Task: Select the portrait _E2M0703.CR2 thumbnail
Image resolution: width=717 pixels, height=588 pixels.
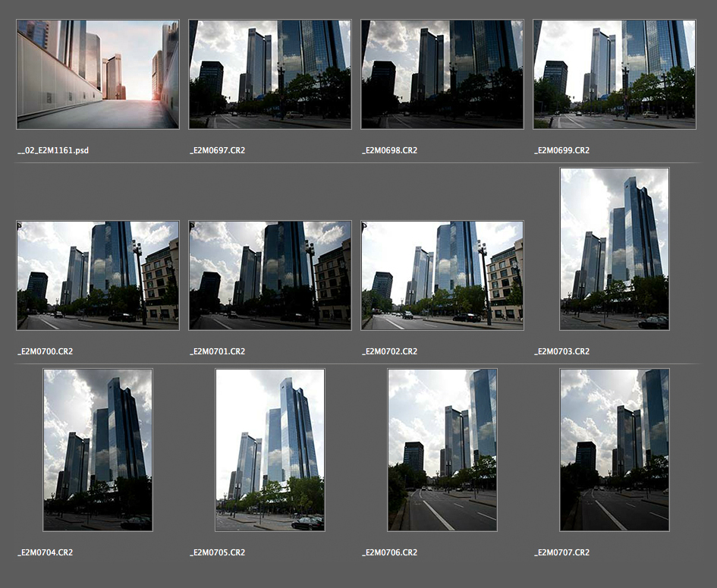Action: point(615,249)
